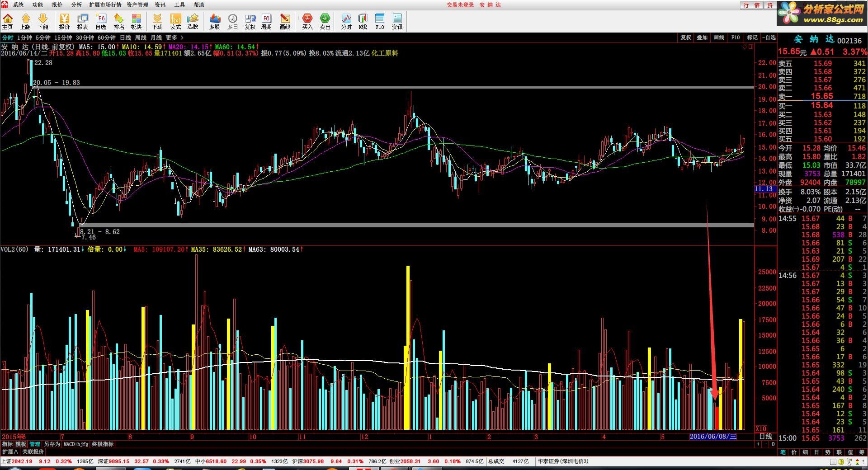This screenshot has height=470, width=868.
Task: Open the 关联报价 related quotes tab
Action: click(x=33, y=451)
